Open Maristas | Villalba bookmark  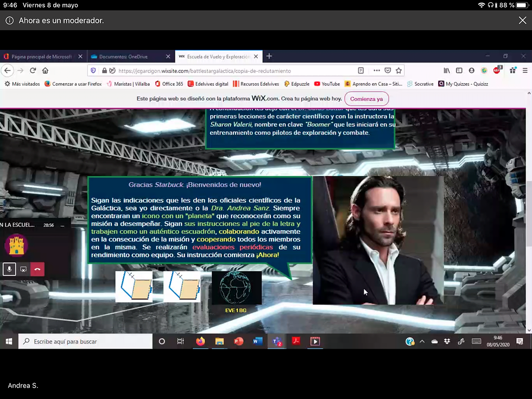128,84
